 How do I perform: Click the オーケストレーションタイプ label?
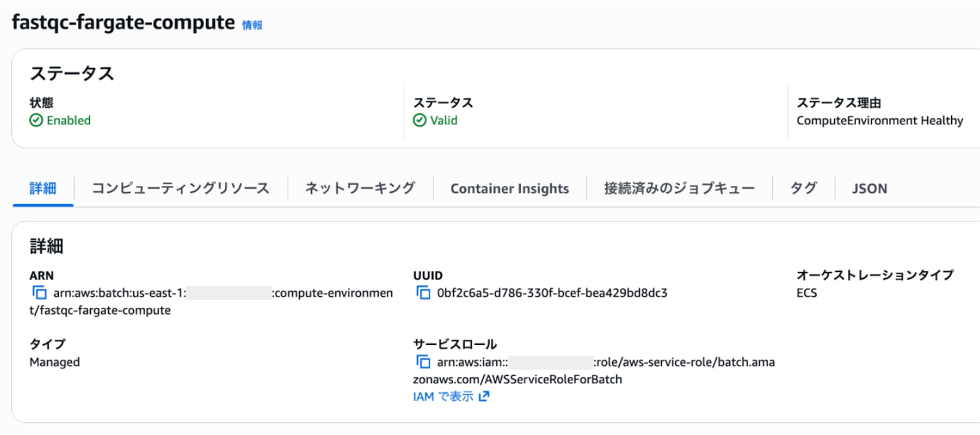875,275
